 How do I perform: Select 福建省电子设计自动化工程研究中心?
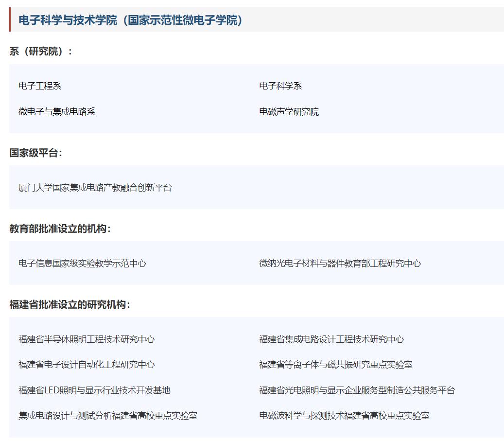pyautogui.click(x=87, y=365)
